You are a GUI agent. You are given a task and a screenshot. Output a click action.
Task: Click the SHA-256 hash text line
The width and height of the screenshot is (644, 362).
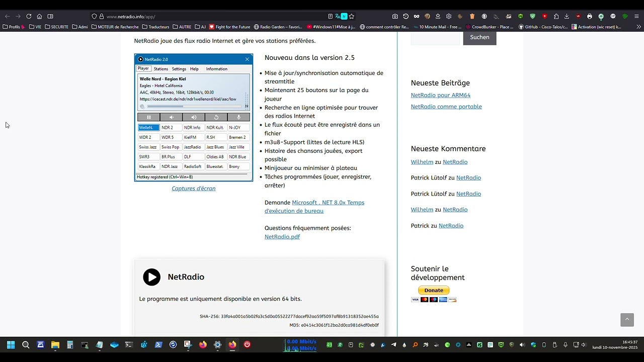coord(289,316)
